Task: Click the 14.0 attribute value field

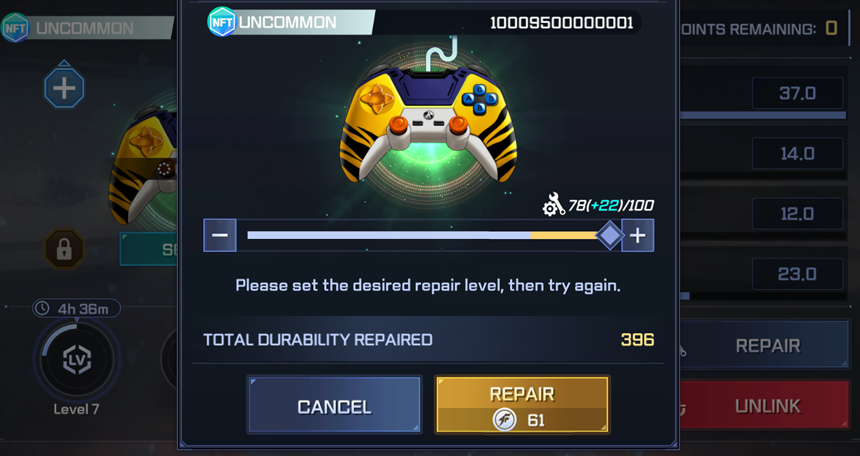Action: pyautogui.click(x=797, y=153)
